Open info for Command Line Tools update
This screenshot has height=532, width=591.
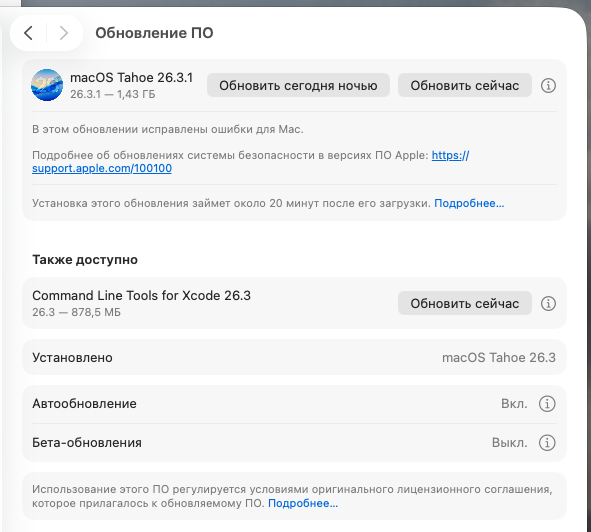(548, 304)
